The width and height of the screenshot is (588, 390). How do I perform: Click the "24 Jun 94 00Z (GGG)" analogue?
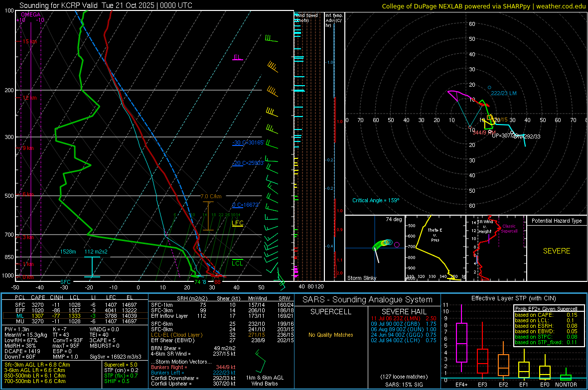tap(404, 335)
